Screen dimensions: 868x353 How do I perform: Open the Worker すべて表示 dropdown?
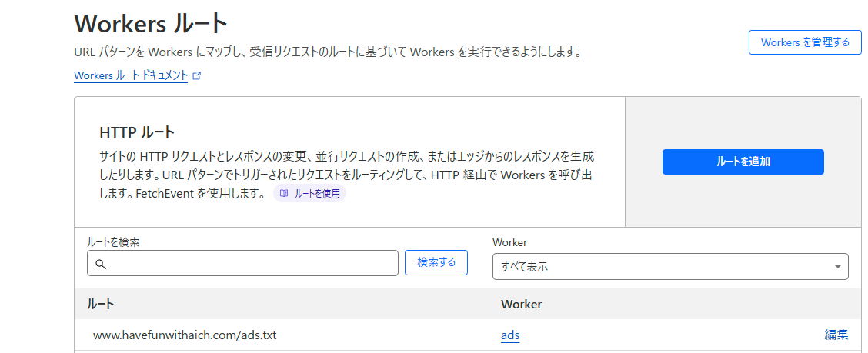(670, 266)
